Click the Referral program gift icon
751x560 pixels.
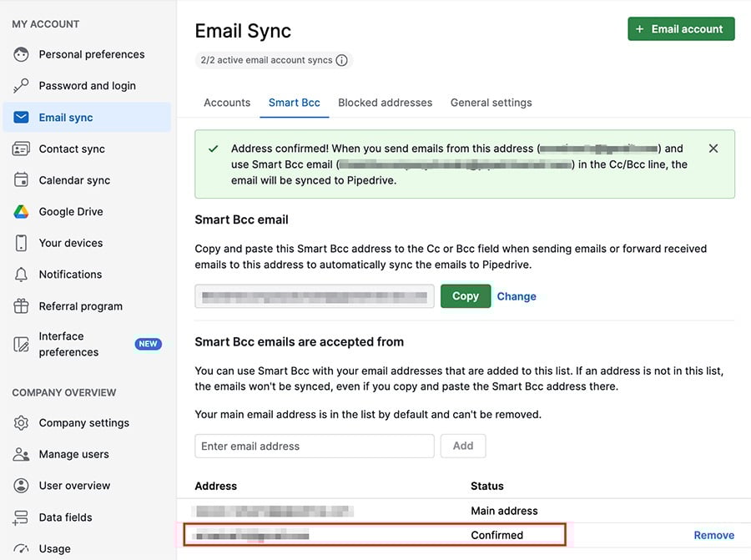tap(21, 306)
